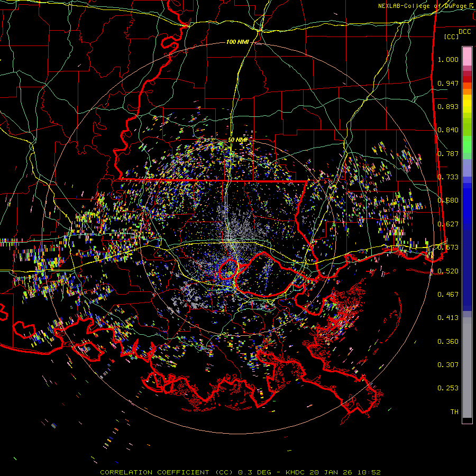Click the [CC] unit label above the scale

(x=452, y=36)
